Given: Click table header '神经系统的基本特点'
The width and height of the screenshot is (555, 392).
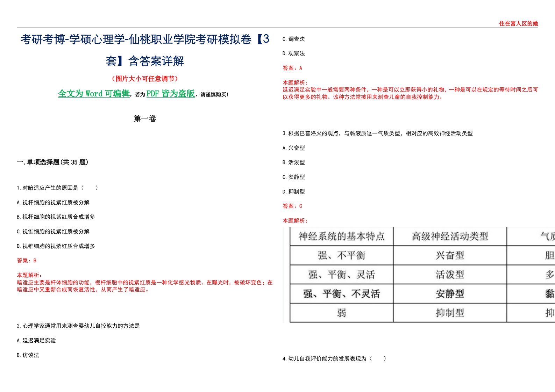Looking at the screenshot, I should coord(342,237).
